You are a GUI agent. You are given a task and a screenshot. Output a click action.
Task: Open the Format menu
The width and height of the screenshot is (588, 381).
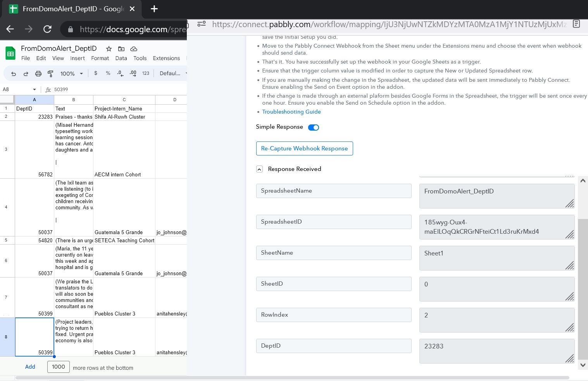[100, 58]
